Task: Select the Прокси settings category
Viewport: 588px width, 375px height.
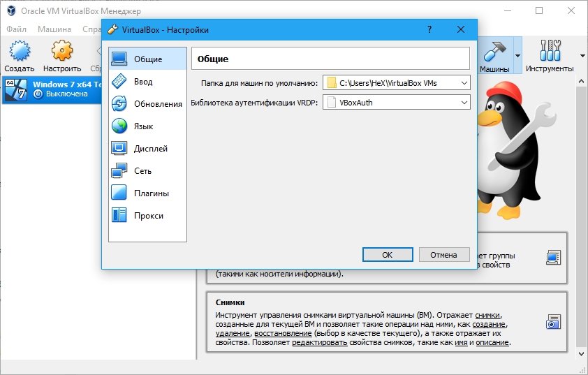Action: pyautogui.click(x=147, y=216)
